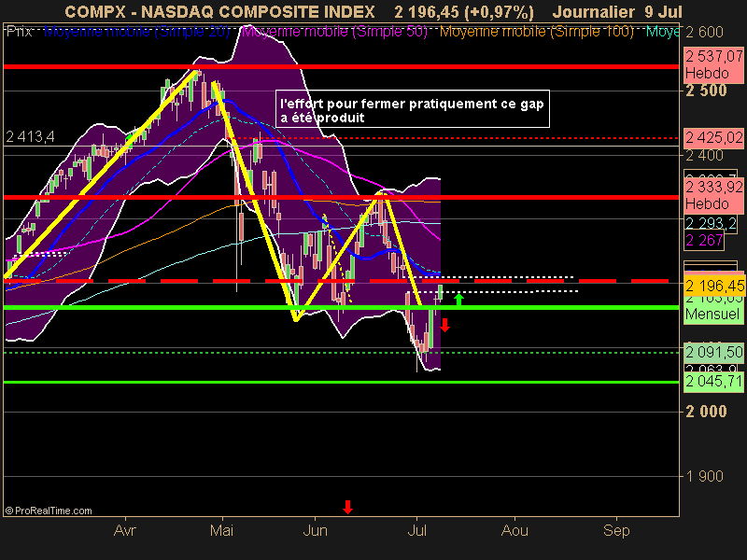Click the red arrow marker on the time axis

pos(347,507)
